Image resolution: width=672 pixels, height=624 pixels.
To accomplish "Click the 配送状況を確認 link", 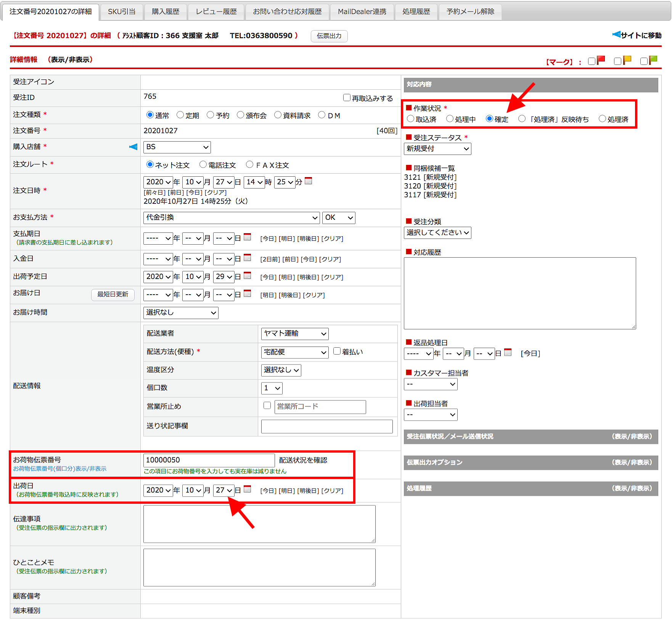I will (303, 460).
